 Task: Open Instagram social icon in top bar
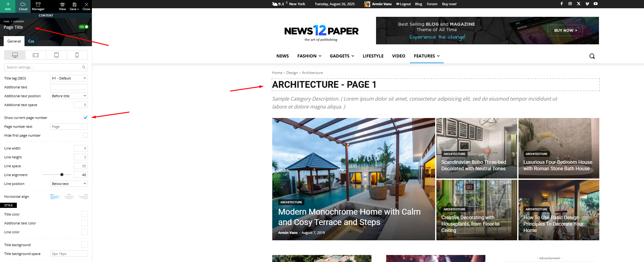[x=570, y=4]
